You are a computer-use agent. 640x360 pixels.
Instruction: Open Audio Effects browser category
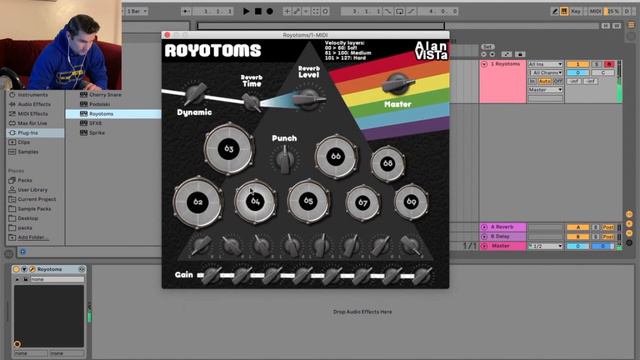pyautogui.click(x=35, y=104)
